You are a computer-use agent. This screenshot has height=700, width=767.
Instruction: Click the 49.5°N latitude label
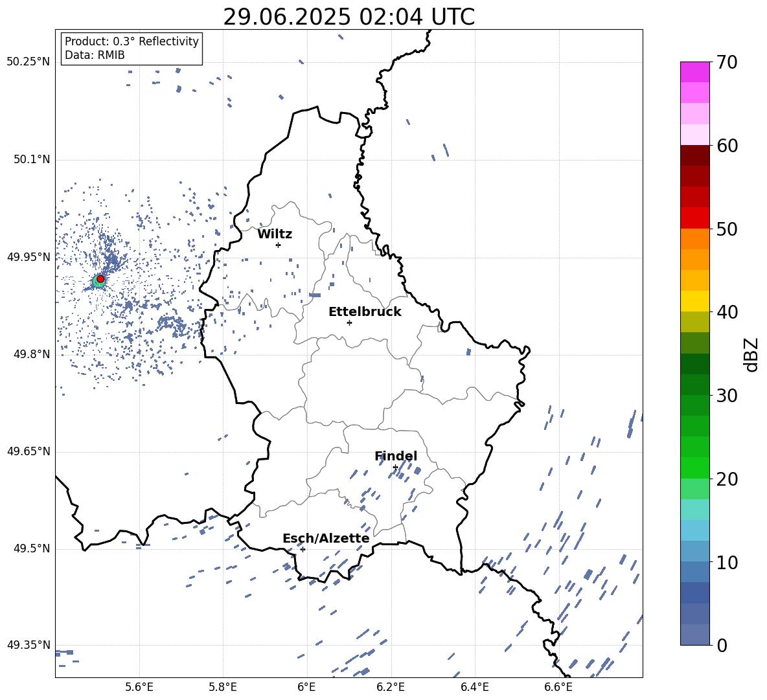point(31,548)
